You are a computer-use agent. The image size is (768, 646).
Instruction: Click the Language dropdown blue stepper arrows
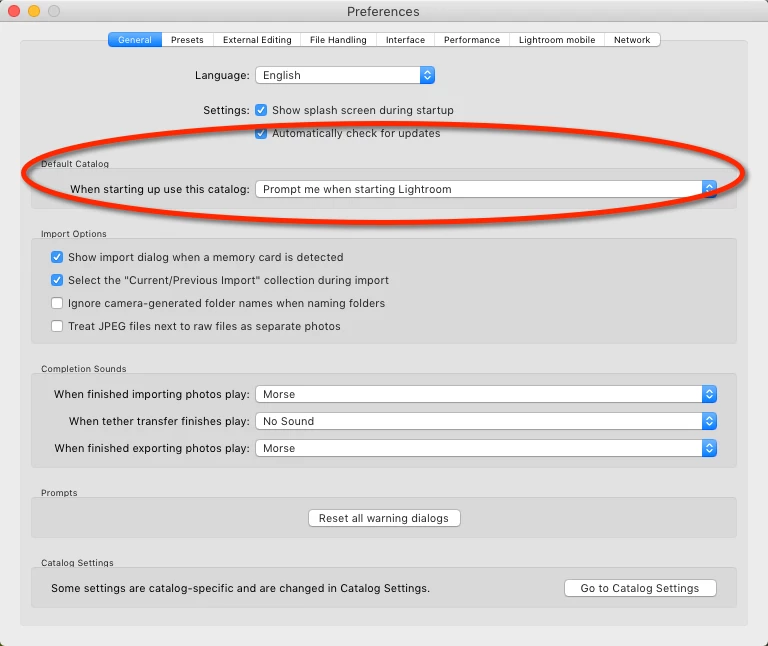(x=427, y=75)
